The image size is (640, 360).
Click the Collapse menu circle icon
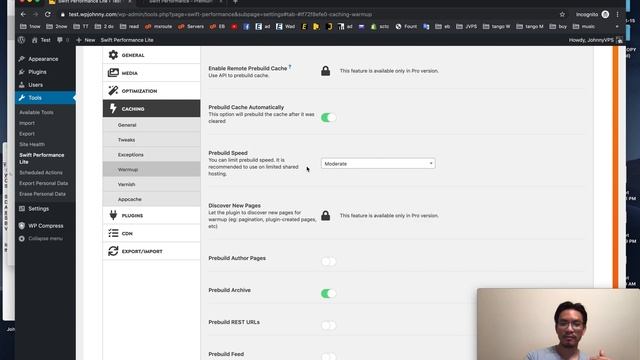click(x=22, y=238)
